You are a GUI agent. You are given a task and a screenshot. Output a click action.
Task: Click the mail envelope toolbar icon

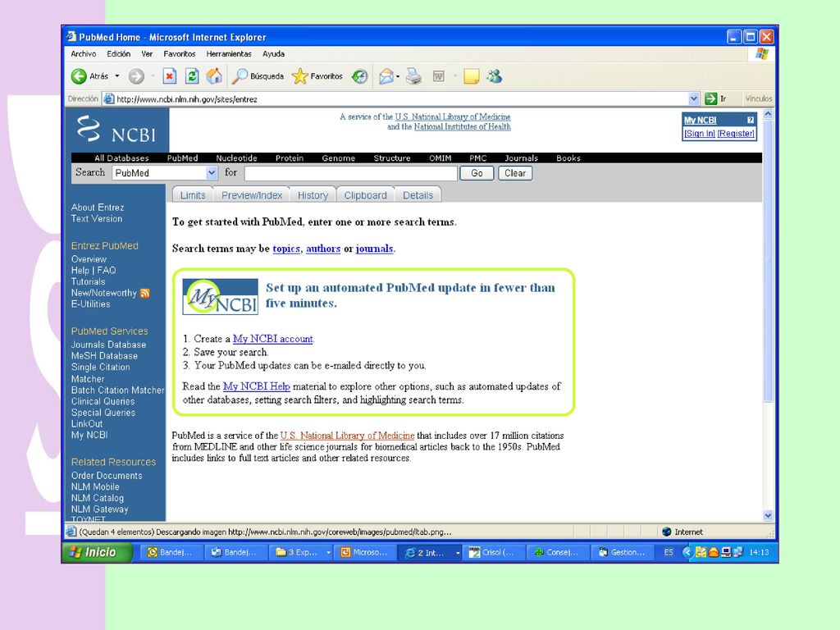386,76
